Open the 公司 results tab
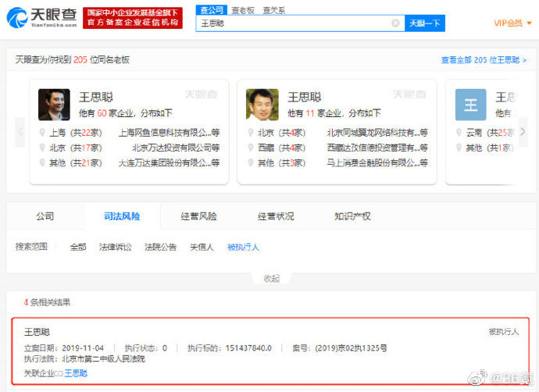The image size is (539, 392). tap(45, 216)
